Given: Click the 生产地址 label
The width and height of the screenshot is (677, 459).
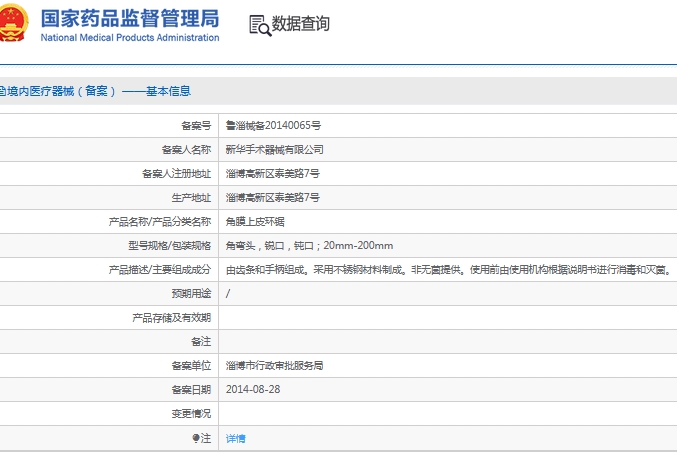Looking at the screenshot, I should (x=191, y=198).
